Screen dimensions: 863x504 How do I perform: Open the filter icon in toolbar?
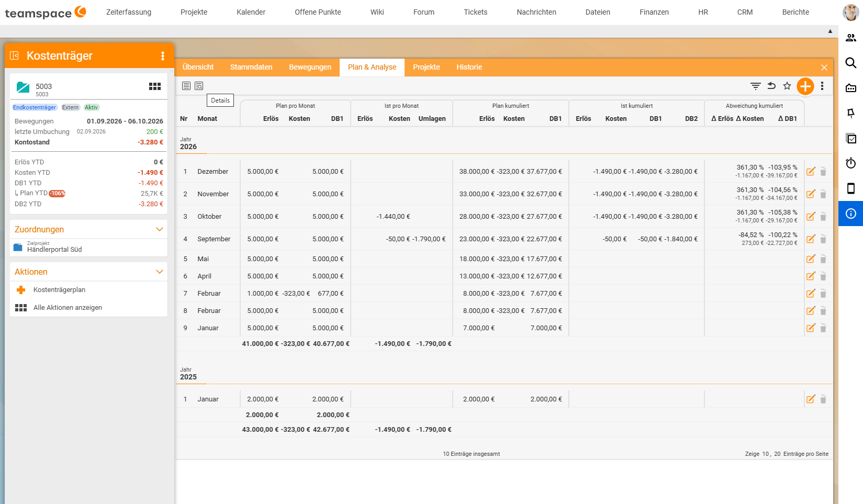tap(755, 86)
